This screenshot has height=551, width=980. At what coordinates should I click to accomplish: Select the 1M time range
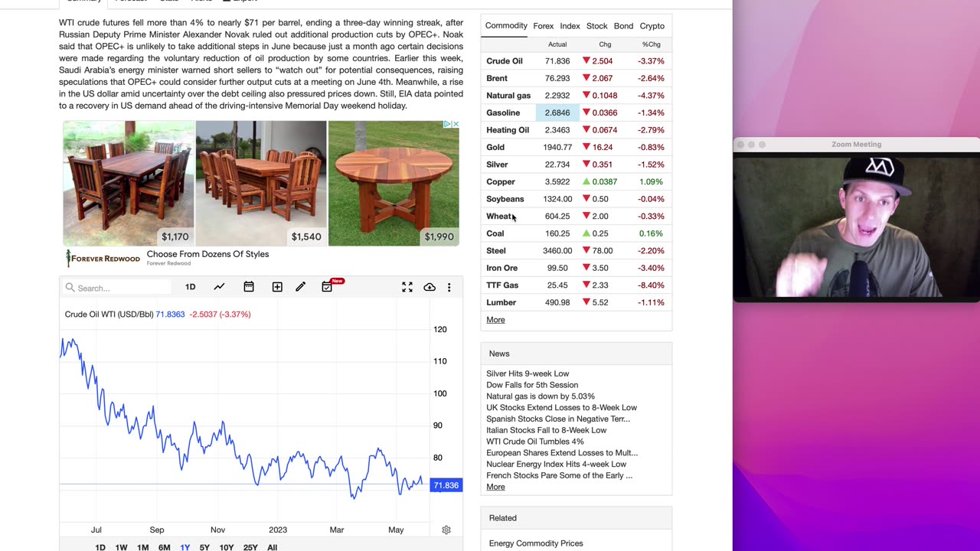coord(142,547)
